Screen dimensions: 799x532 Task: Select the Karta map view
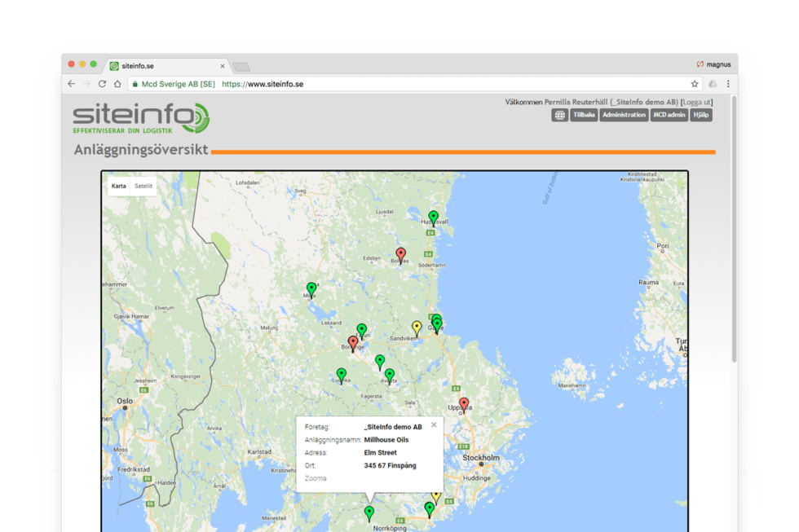pyautogui.click(x=119, y=187)
